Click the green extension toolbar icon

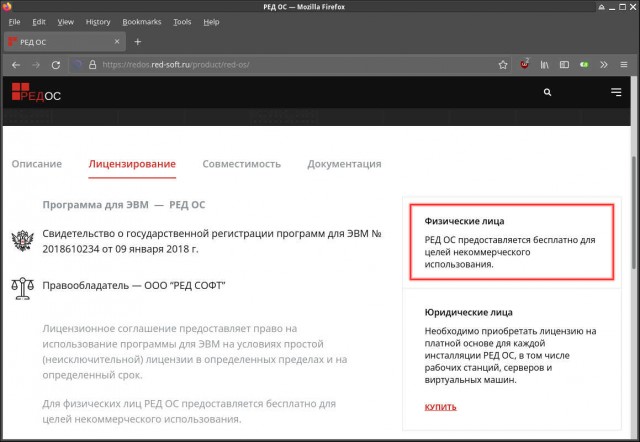point(584,64)
